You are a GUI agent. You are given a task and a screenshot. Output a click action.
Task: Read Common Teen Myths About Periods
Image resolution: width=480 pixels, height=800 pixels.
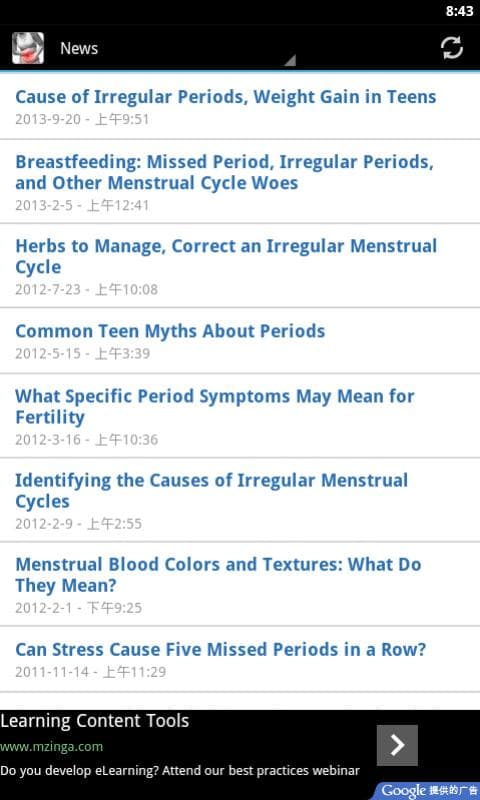(x=240, y=340)
